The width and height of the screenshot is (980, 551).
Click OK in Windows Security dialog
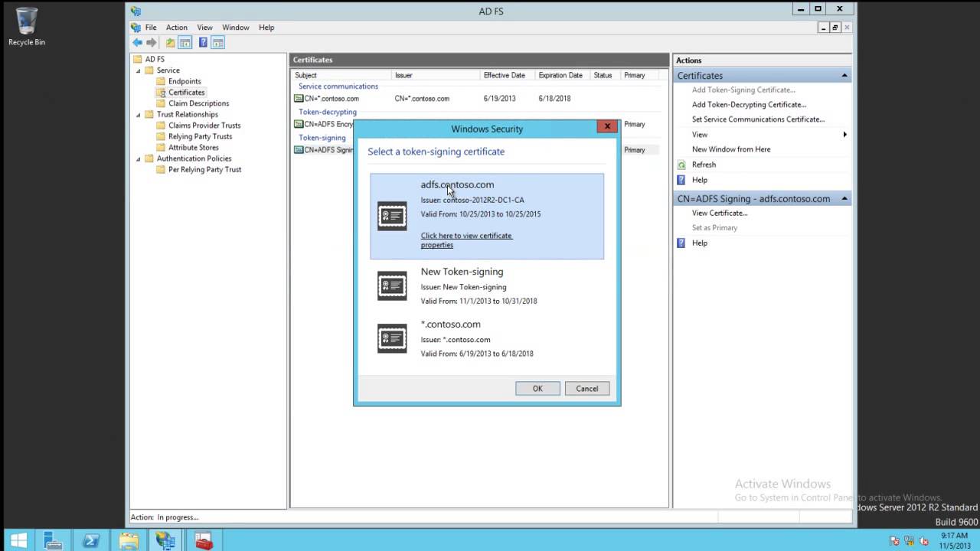tap(537, 389)
